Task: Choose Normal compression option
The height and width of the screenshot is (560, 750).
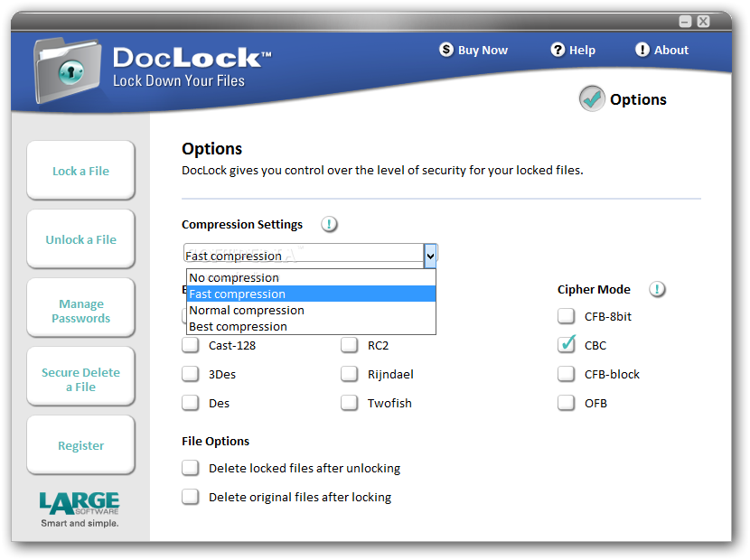Action: click(x=311, y=310)
